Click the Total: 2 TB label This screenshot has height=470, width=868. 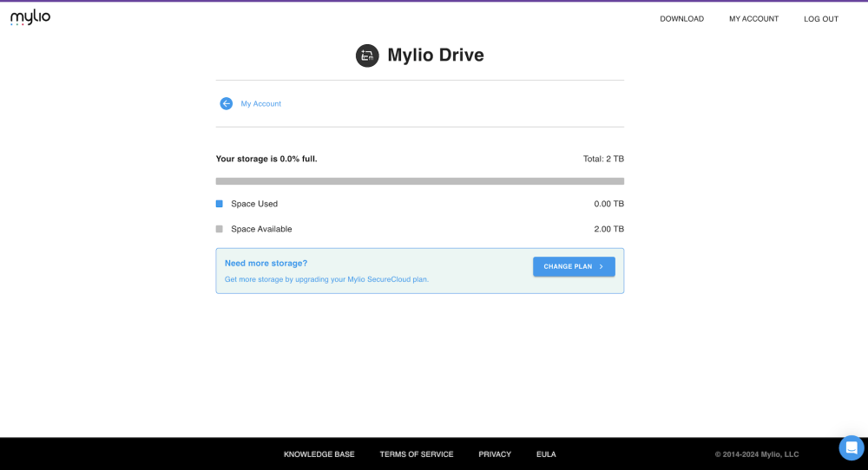point(603,159)
